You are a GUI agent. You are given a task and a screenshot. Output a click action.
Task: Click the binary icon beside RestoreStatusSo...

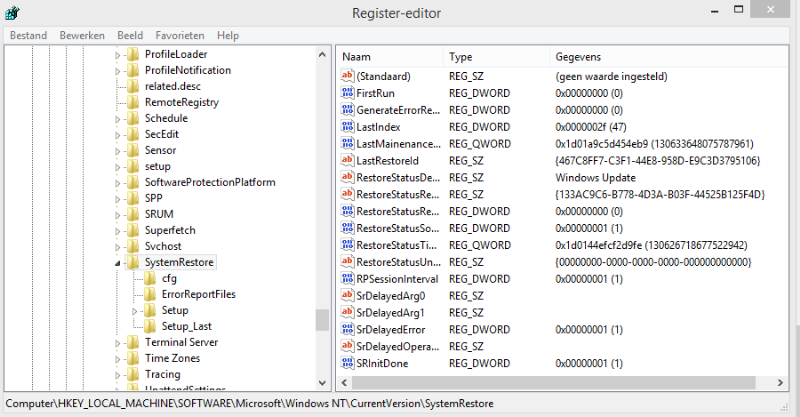347,228
